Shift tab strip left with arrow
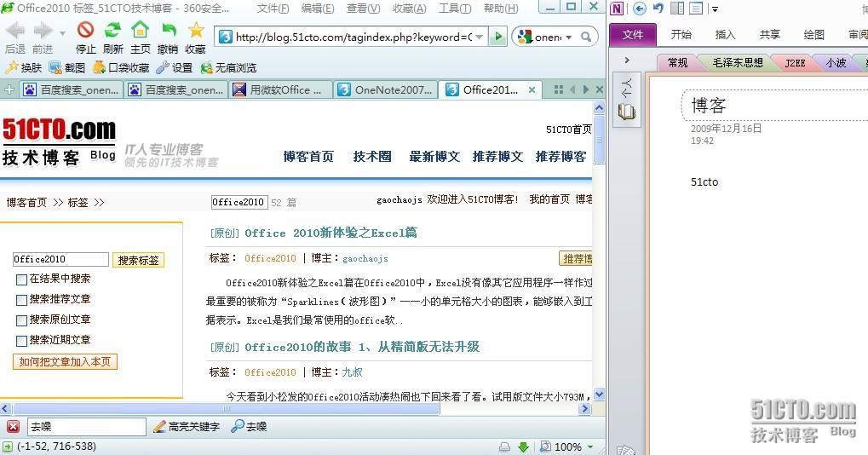The width and height of the screenshot is (868, 455). pyautogui.click(x=572, y=89)
